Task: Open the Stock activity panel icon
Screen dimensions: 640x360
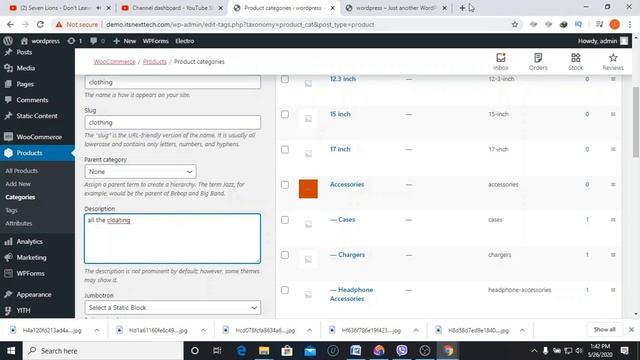Action: tap(576, 62)
